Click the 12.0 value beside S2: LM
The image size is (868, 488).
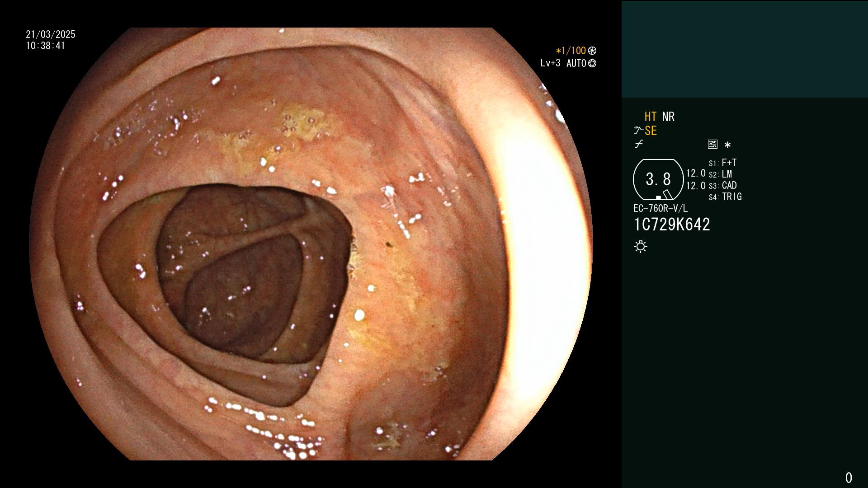click(696, 173)
